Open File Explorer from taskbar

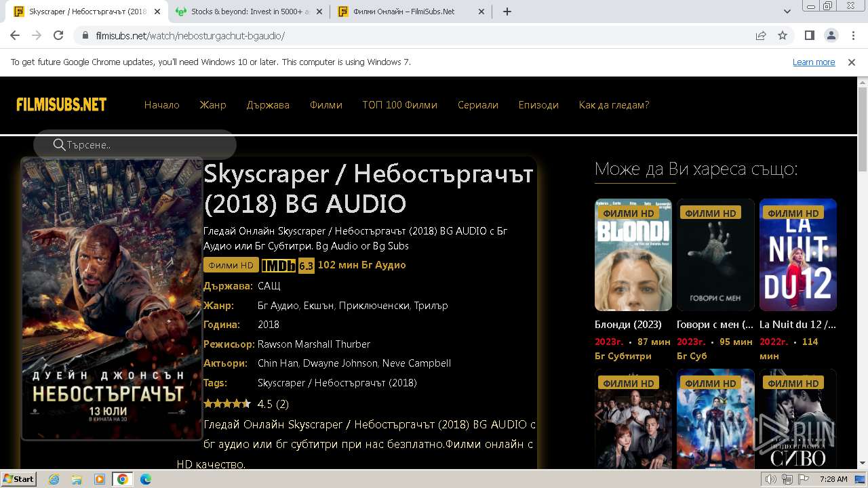[77, 479]
